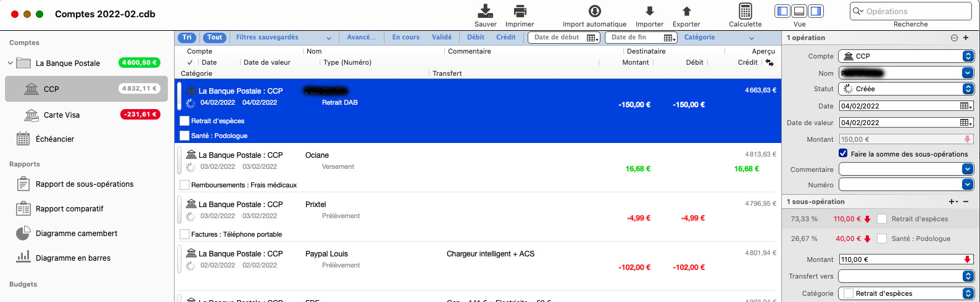Open Filtres sauvegardés dropdown
Image resolution: width=980 pixels, height=302 pixels.
pyautogui.click(x=284, y=38)
